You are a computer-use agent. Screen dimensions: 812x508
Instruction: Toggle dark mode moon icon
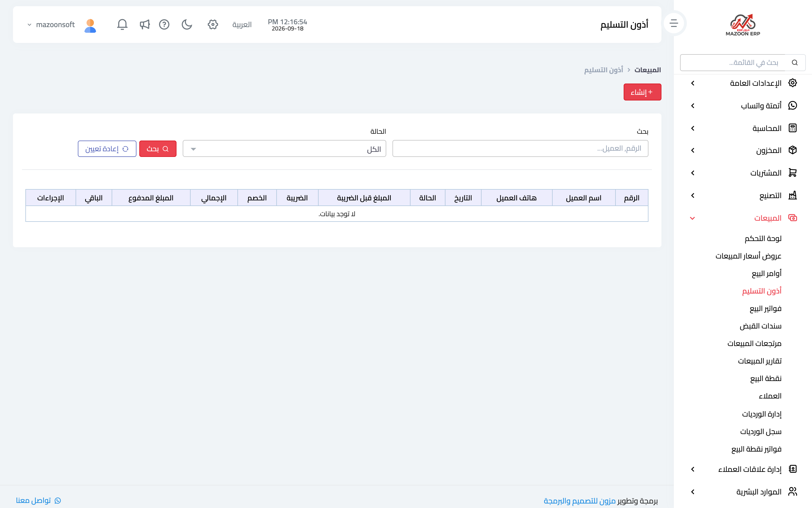pyautogui.click(x=187, y=25)
